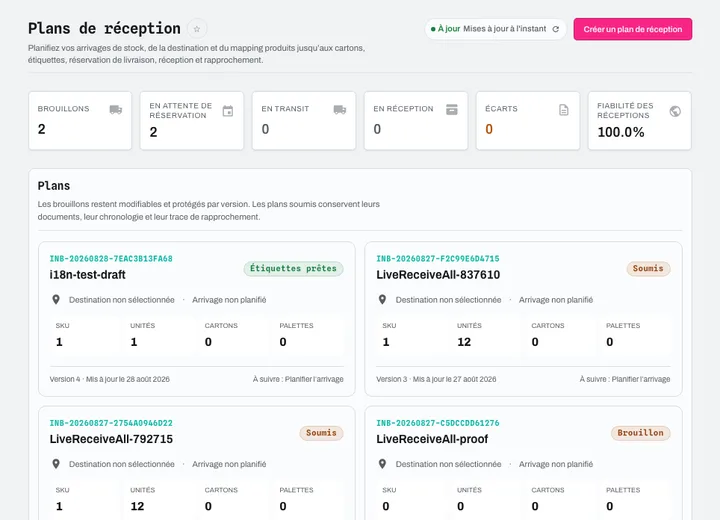Click the Soumis badge on LiveReceiveAll-837610
The image size is (720, 520).
[648, 268]
